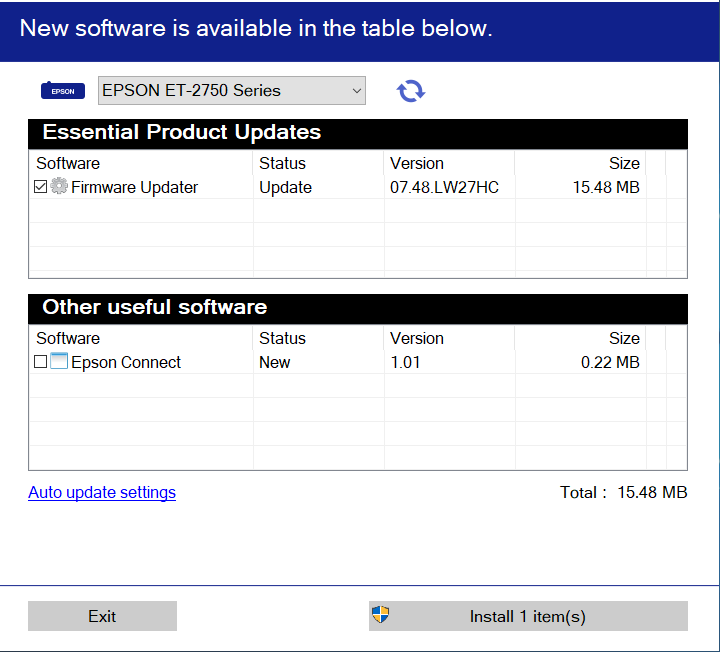Click Install 1 item(s) button

pos(528,616)
